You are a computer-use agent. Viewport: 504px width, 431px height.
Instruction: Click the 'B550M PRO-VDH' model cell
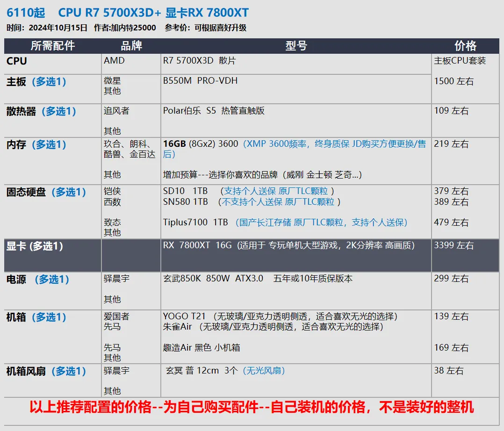click(x=200, y=81)
